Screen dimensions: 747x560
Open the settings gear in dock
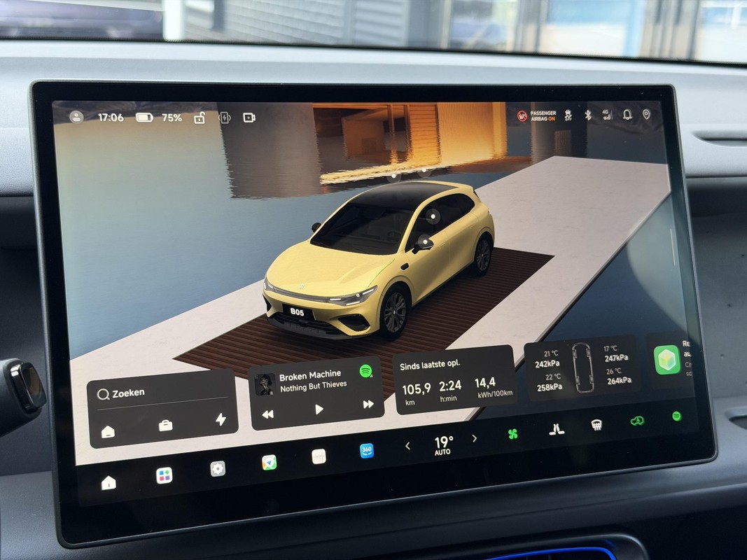pos(218,468)
